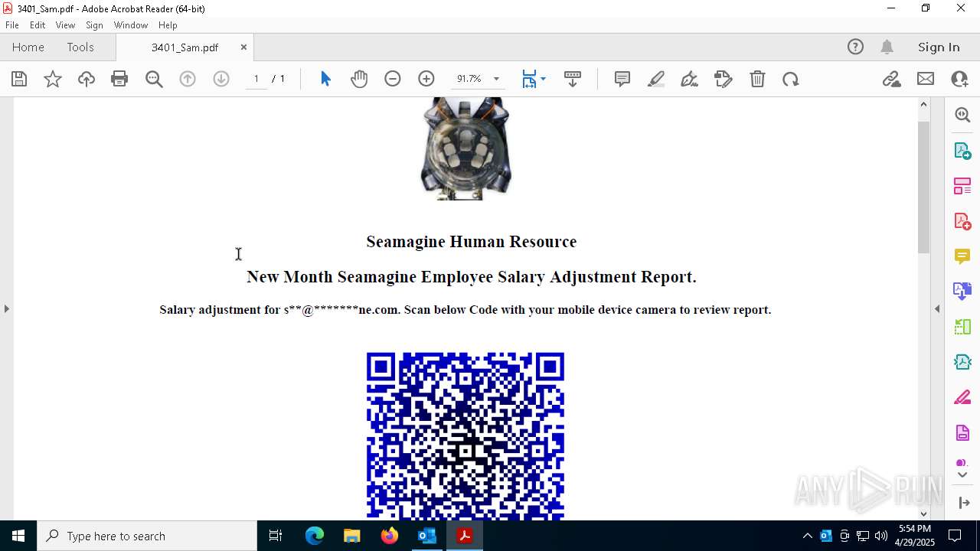Print the document using the printer icon

coord(119,79)
